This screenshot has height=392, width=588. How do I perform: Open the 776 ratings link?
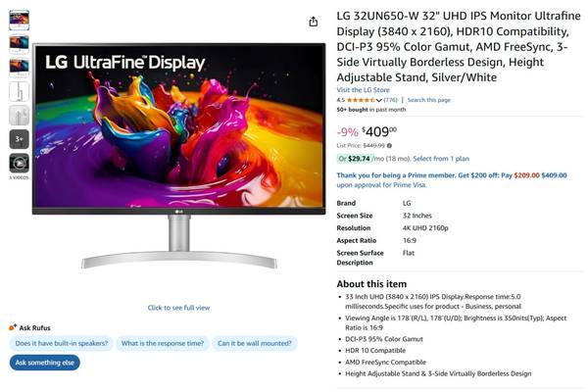point(390,100)
